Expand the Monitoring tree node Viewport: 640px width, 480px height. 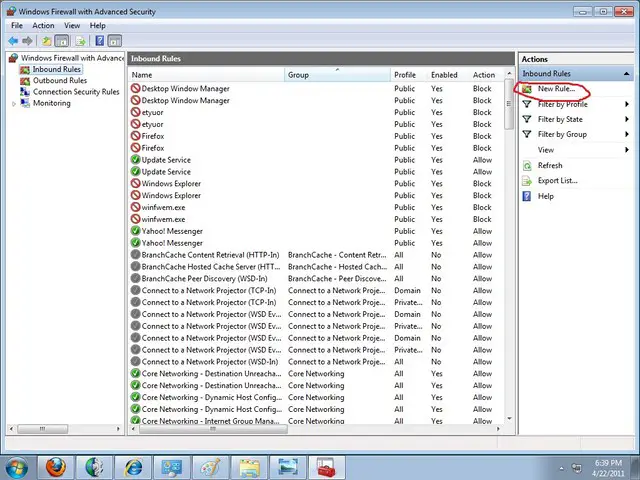(x=14, y=104)
